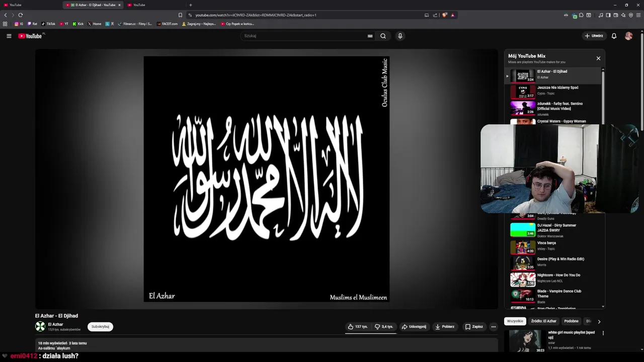Viewport: 644px width, 362px height.
Task: Open the IG bookmark
Action: pyautogui.click(x=19, y=24)
